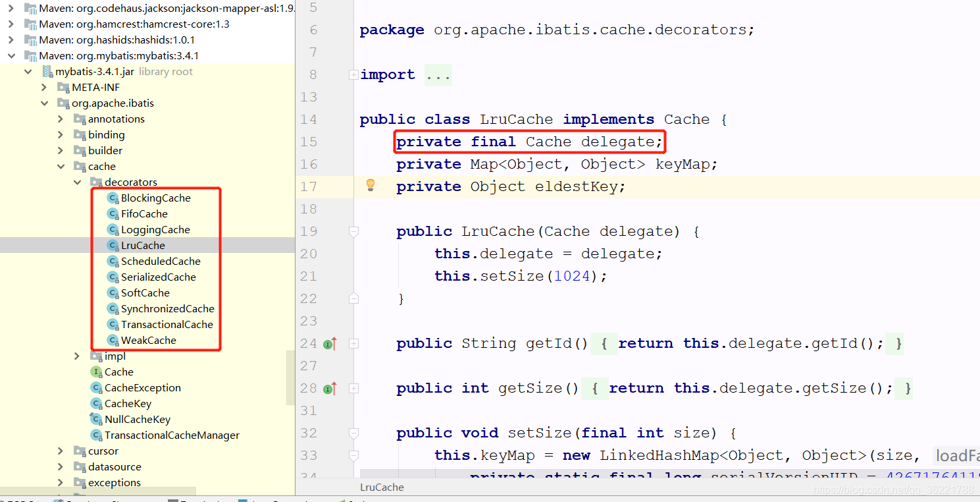This screenshot has width=980, height=502.
Task: Collapse the cache package arrow
Action: coord(61,166)
